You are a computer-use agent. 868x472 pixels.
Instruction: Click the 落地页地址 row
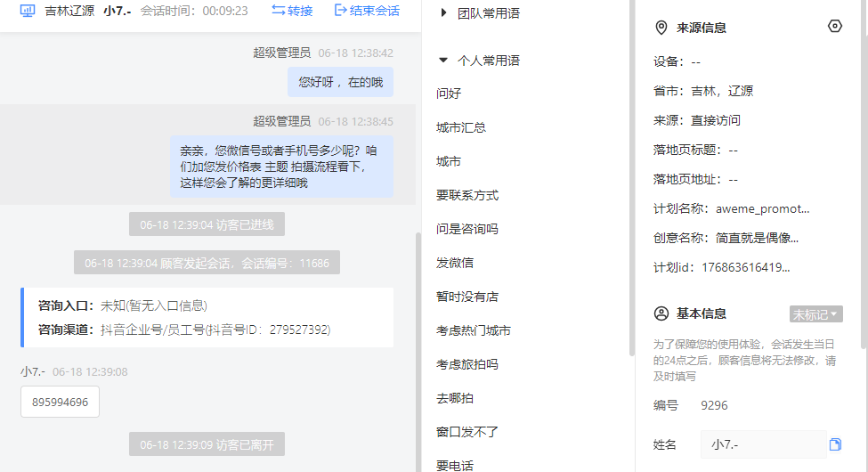tap(695, 180)
